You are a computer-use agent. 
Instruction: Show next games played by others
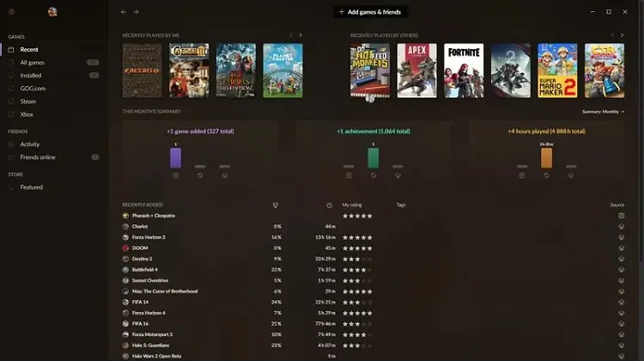(x=622, y=35)
